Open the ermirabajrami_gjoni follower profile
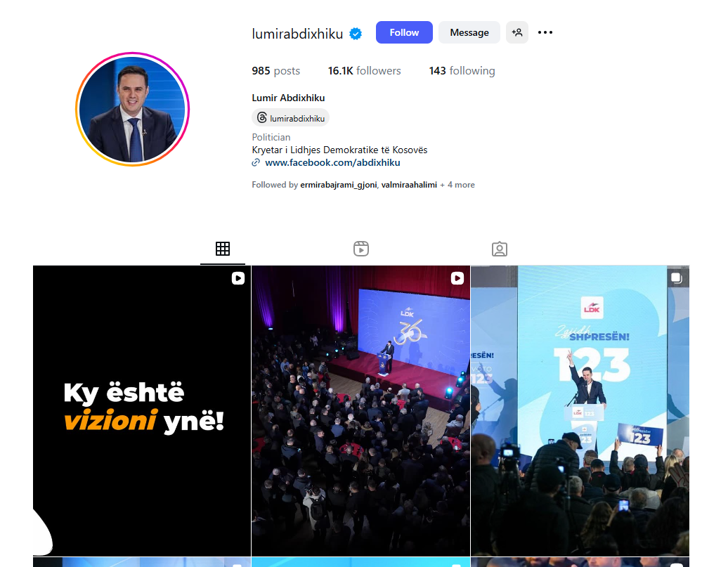This screenshot has width=728, height=567. [x=339, y=185]
